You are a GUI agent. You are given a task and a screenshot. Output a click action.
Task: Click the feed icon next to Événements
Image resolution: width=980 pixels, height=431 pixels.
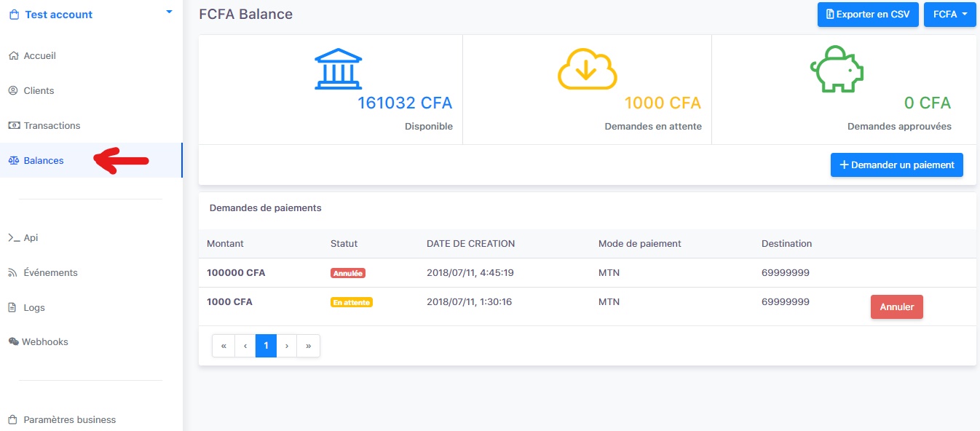pyautogui.click(x=13, y=273)
